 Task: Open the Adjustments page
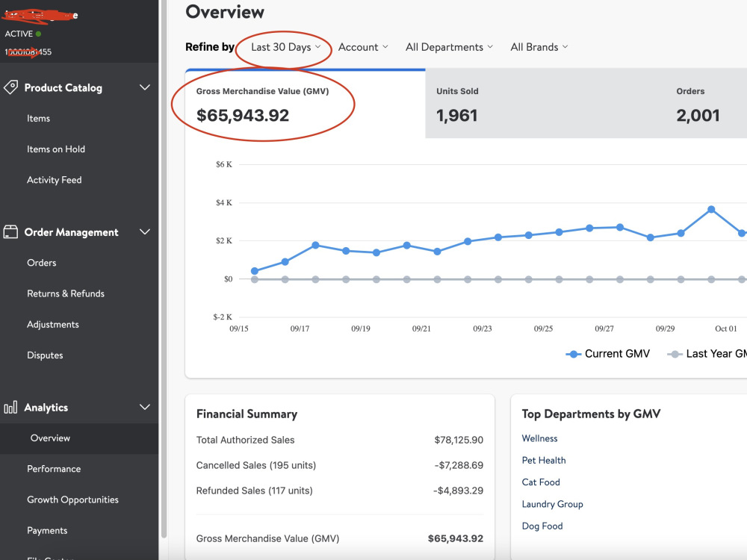tap(53, 324)
